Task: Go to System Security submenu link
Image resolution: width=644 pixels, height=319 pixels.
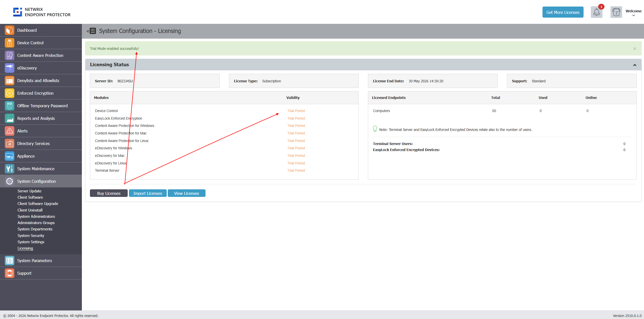Action: [x=31, y=236]
